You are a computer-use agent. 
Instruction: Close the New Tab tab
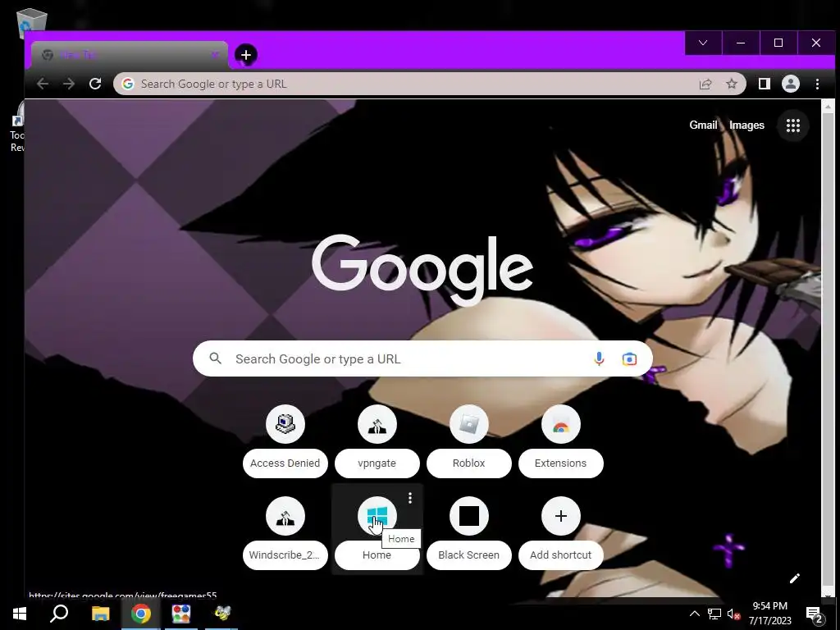tap(215, 55)
